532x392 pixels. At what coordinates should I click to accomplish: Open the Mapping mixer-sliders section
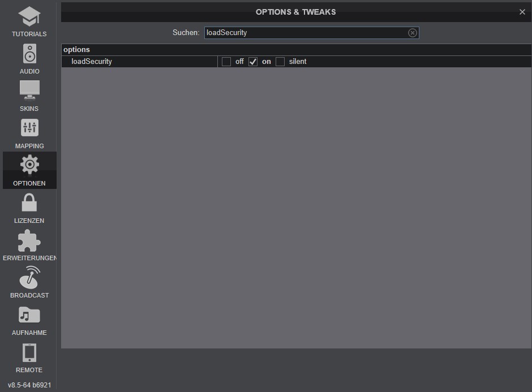click(x=29, y=133)
